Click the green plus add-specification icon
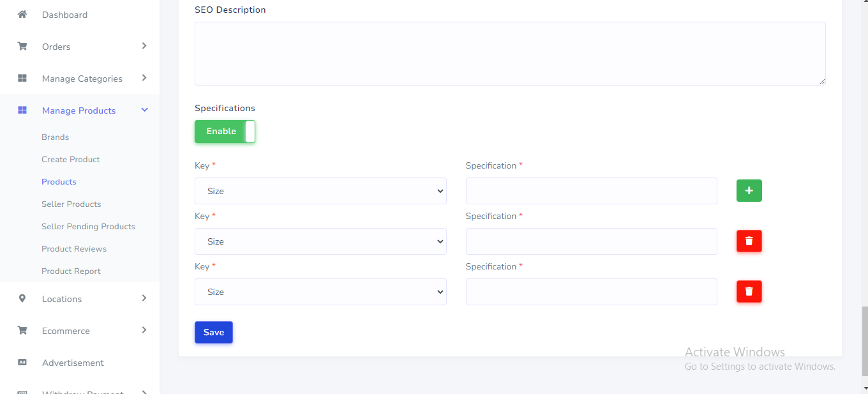 click(x=749, y=190)
